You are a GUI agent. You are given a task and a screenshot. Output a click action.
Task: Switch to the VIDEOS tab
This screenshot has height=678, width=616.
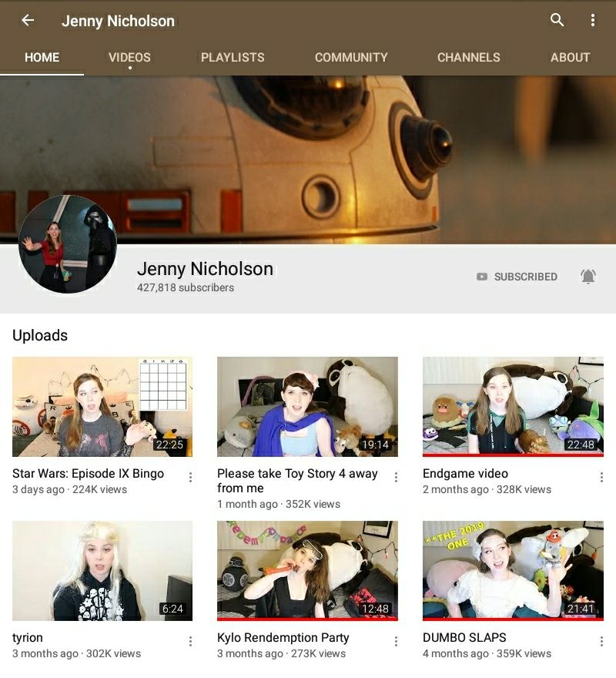(129, 58)
